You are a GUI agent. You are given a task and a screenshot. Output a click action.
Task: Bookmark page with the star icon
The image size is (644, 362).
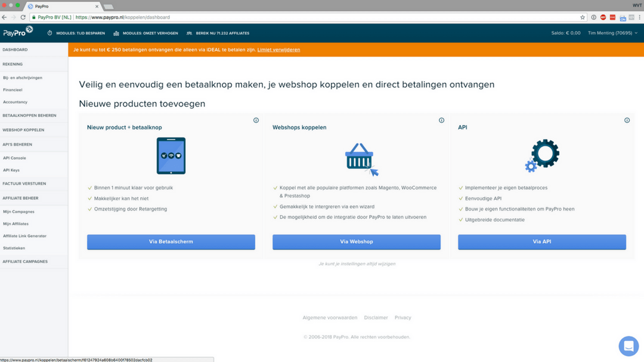(583, 17)
